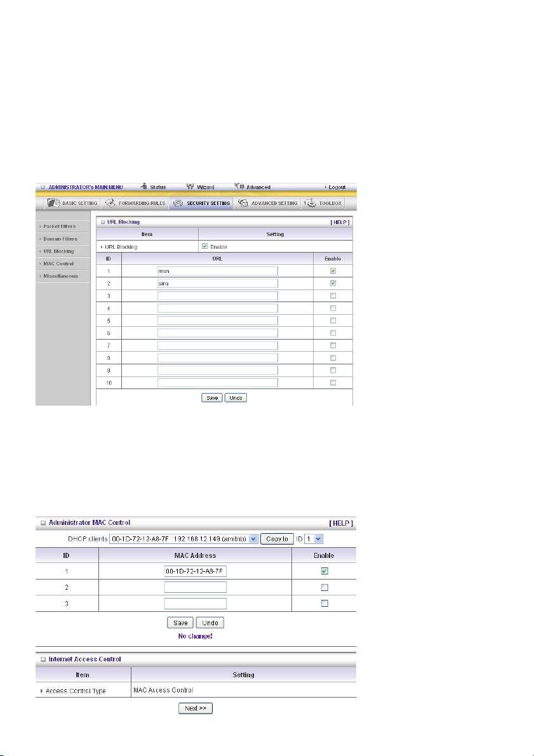
Task: Open Packet Filters in the sidebar
Action: click(x=59, y=226)
